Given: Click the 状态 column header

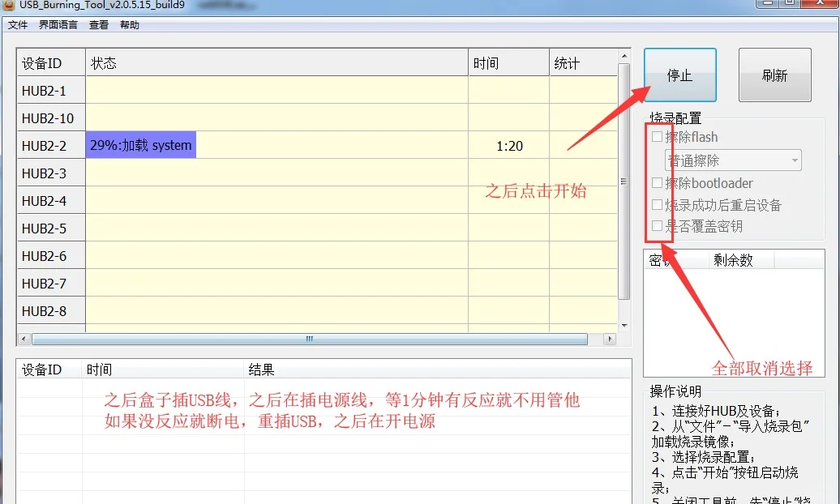Looking at the screenshot, I should (277, 62).
